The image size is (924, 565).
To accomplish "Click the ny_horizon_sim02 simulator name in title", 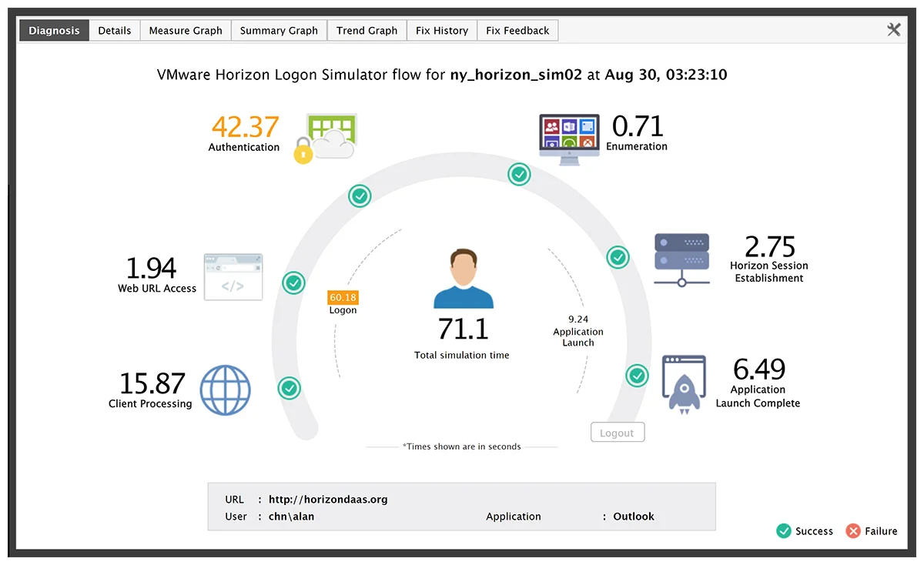I will pyautogui.click(x=516, y=75).
